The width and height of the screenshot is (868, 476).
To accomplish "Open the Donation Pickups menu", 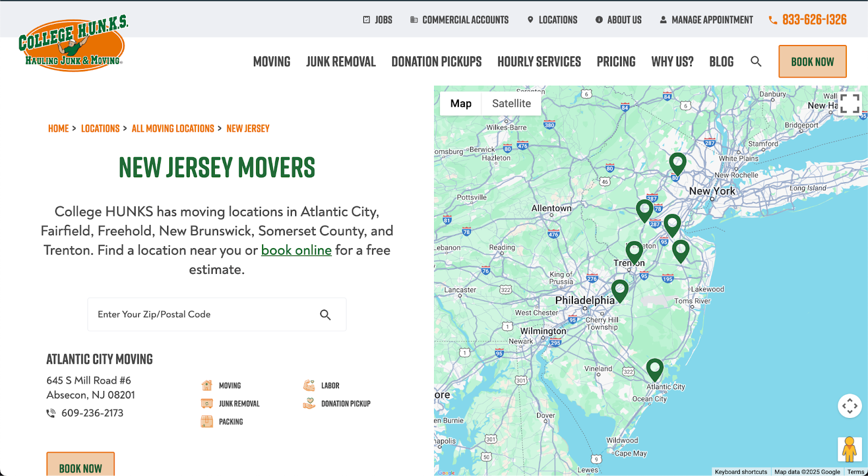I will coord(436,62).
